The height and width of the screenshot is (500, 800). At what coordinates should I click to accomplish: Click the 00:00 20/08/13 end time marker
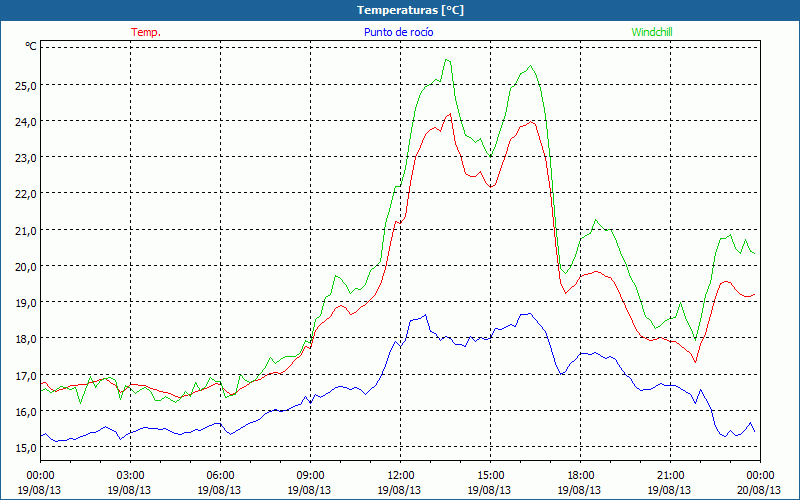(x=759, y=483)
